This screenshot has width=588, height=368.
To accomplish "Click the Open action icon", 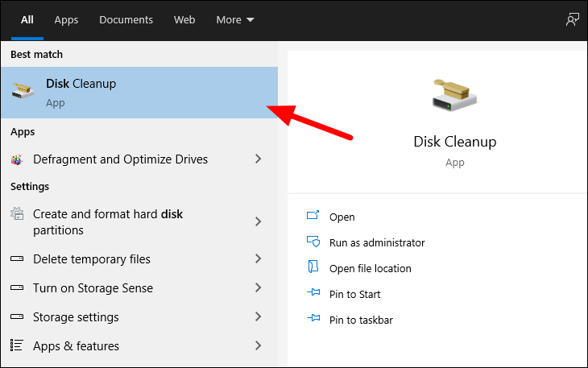I will point(313,215).
